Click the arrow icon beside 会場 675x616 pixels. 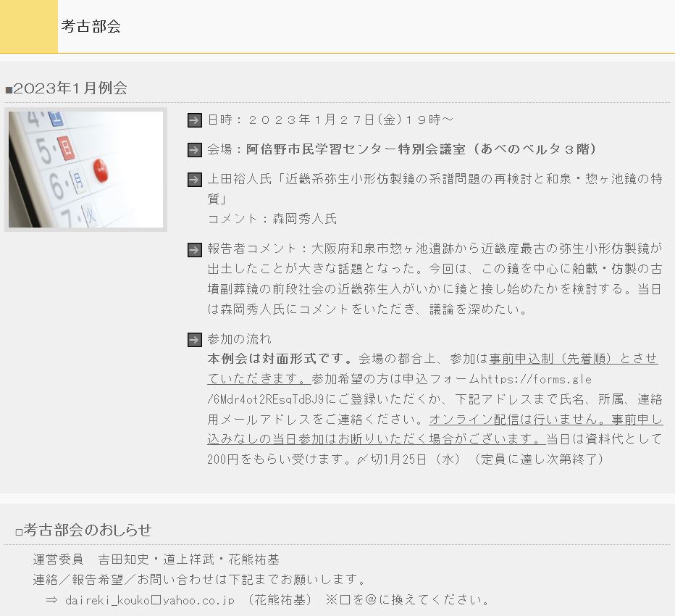coord(195,150)
